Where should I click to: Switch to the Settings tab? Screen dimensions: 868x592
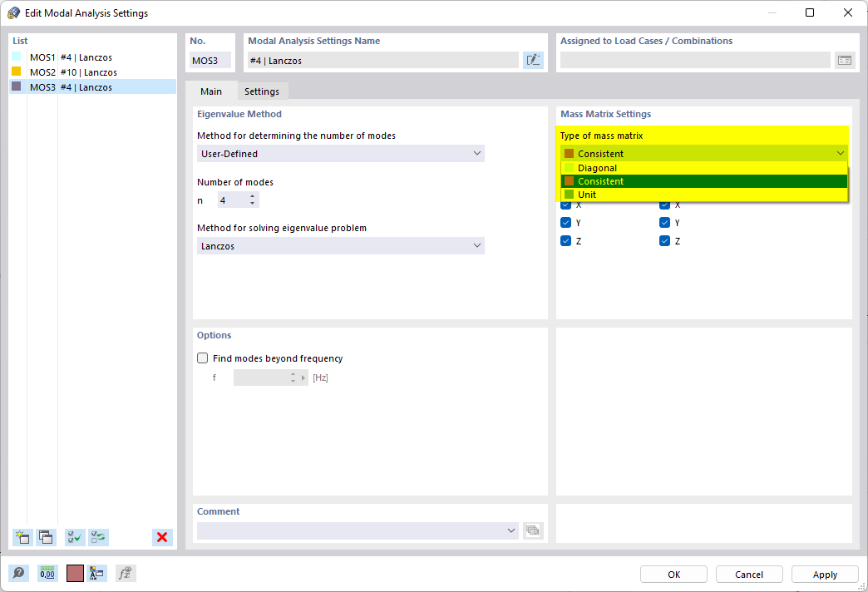262,91
